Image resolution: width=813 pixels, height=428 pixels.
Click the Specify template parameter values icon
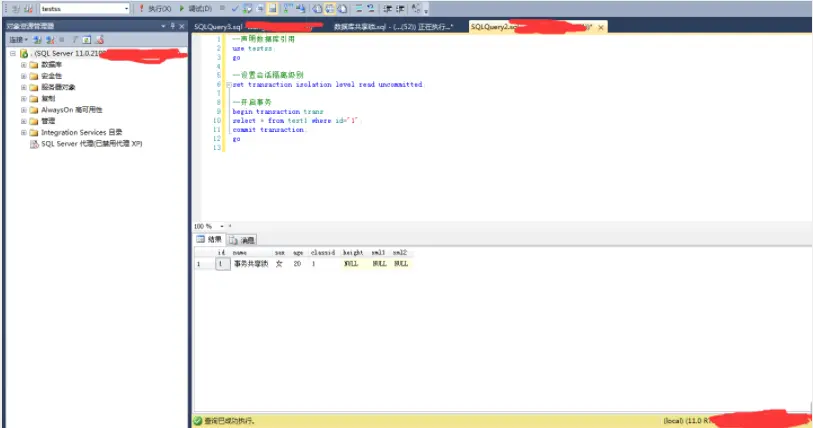(415, 8)
